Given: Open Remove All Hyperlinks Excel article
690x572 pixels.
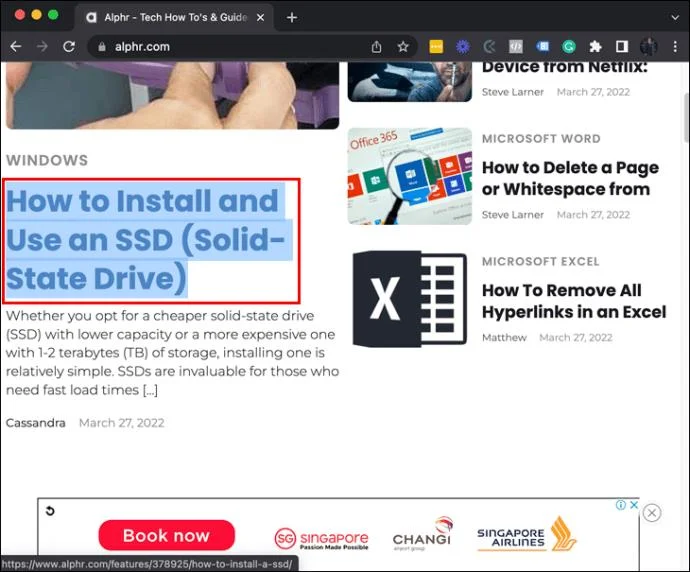Looking at the screenshot, I should (574, 301).
